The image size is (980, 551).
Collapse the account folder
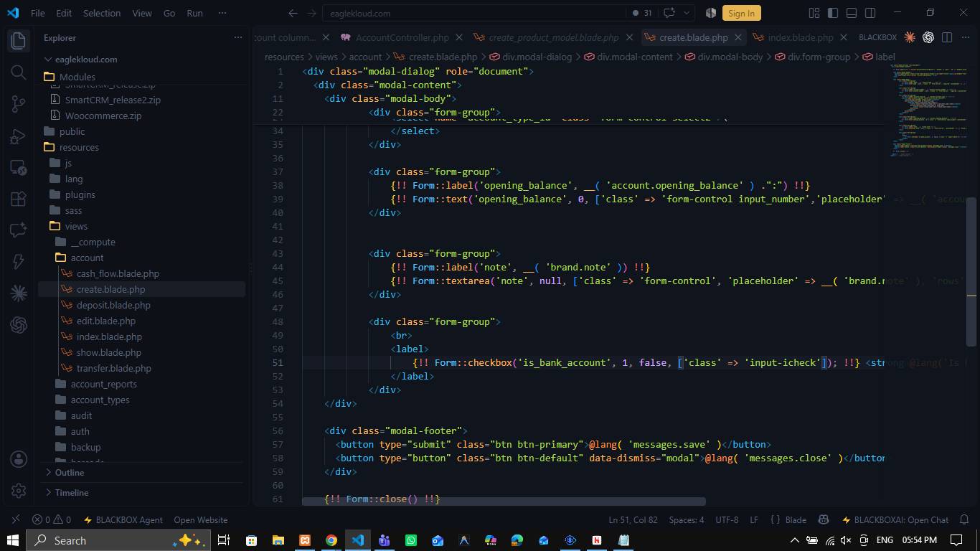point(87,258)
